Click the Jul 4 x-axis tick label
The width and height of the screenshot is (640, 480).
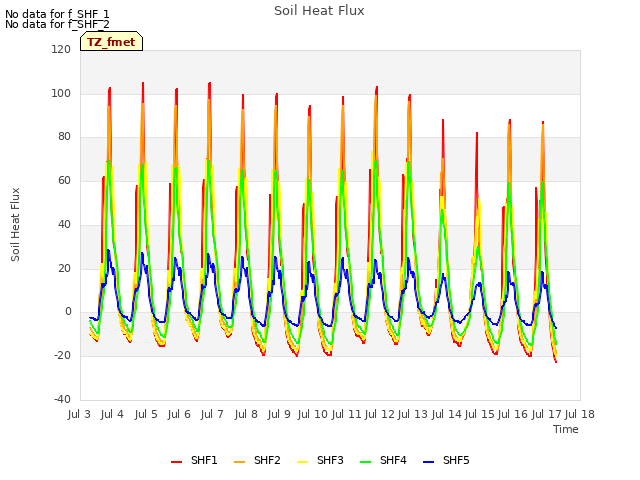tap(112, 414)
